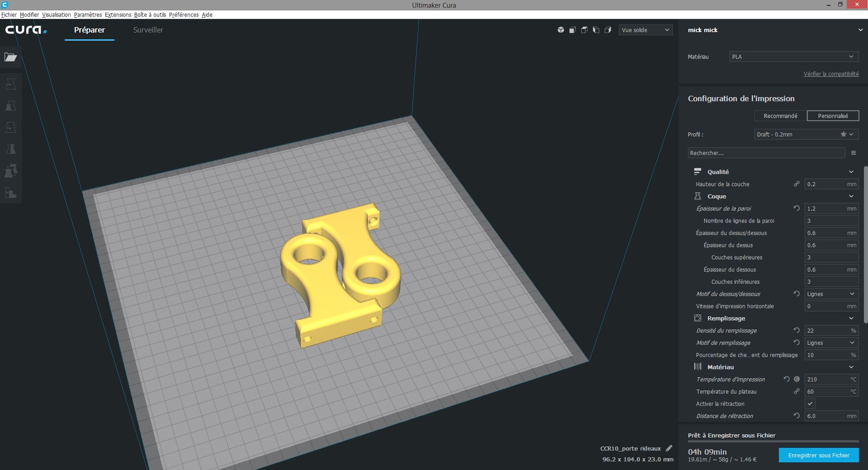The image size is (868, 470).
Task: Open the Extensions menu
Action: pyautogui.click(x=118, y=14)
